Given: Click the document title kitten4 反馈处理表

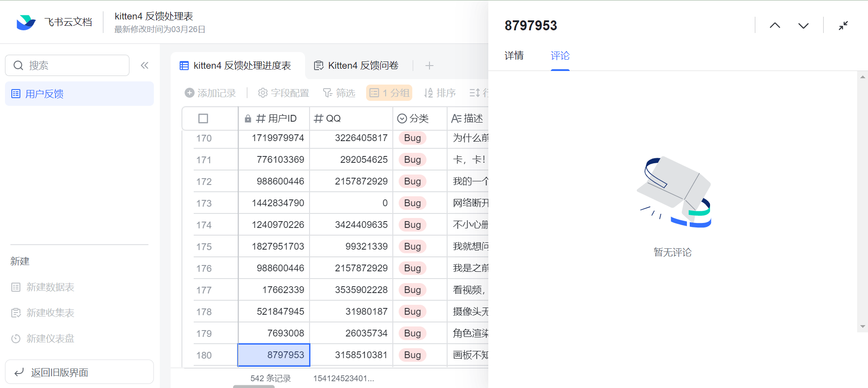Looking at the screenshot, I should [x=154, y=16].
